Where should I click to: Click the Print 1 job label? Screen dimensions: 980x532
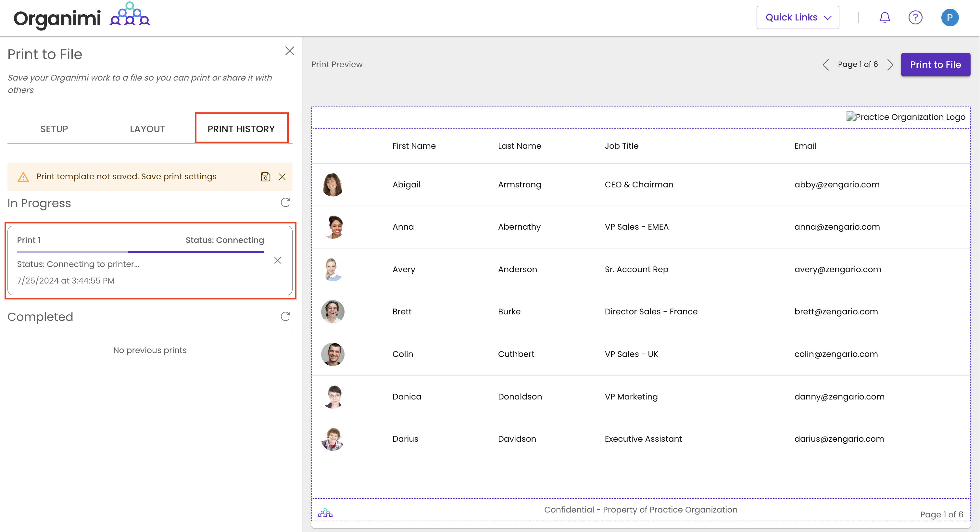[29, 240]
